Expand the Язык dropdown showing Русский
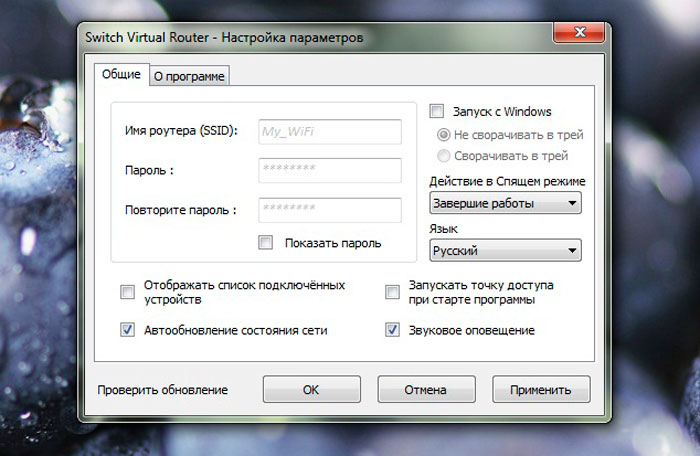 coord(505,250)
